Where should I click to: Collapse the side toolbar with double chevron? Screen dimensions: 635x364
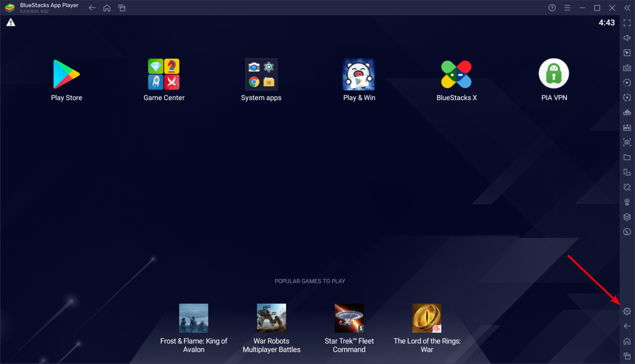click(x=627, y=8)
